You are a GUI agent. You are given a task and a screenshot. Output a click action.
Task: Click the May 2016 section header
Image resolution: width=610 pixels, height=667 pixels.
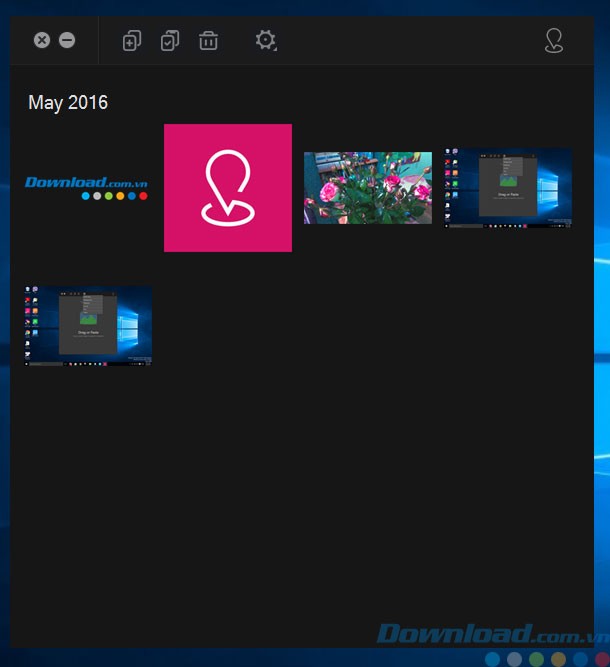(68, 103)
